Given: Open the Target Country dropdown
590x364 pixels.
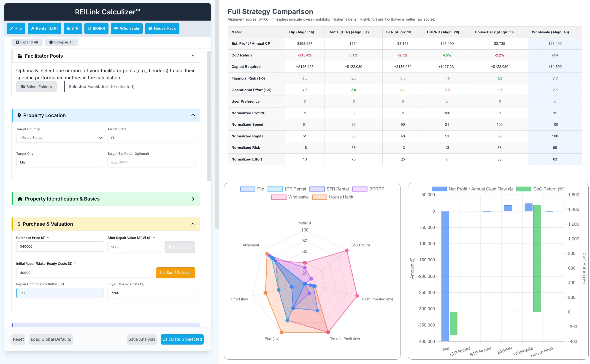Looking at the screenshot, I should coord(60,138).
